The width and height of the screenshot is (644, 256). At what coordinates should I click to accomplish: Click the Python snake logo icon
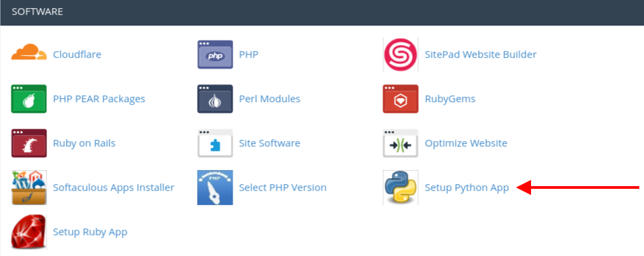pyautogui.click(x=401, y=187)
